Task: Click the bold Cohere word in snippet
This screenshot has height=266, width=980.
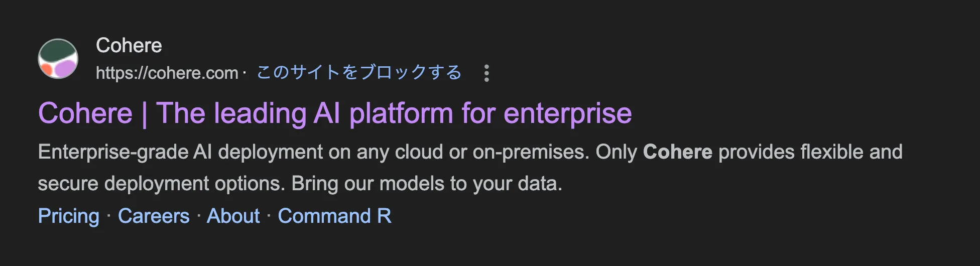Action: tap(677, 152)
